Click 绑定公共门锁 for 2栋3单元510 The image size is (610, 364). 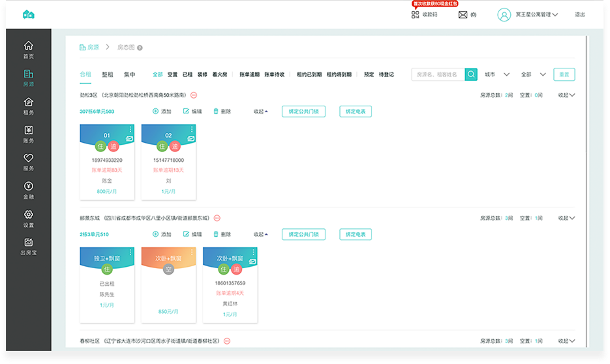(303, 234)
